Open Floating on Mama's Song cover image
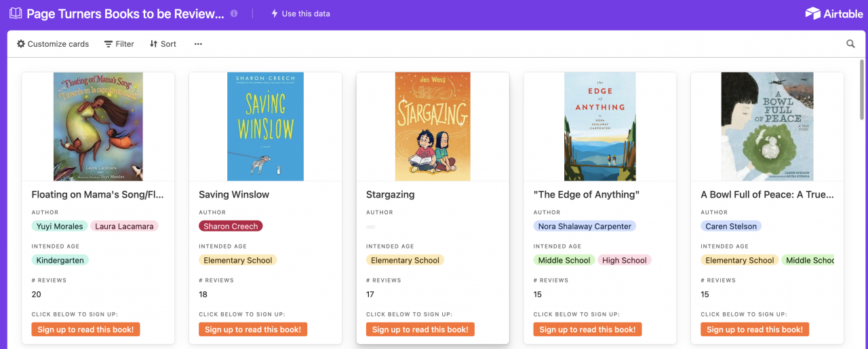Viewport: 868px width, 349px height. point(98,126)
